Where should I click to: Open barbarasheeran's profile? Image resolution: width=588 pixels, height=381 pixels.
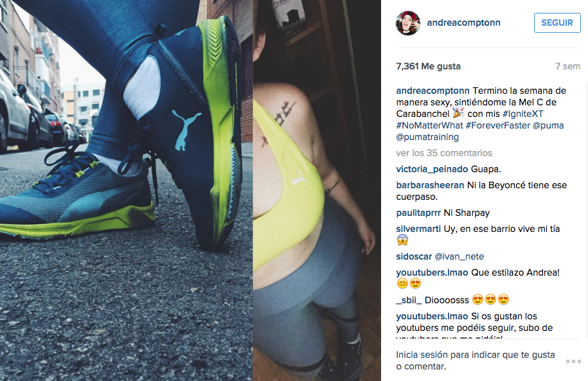(430, 185)
